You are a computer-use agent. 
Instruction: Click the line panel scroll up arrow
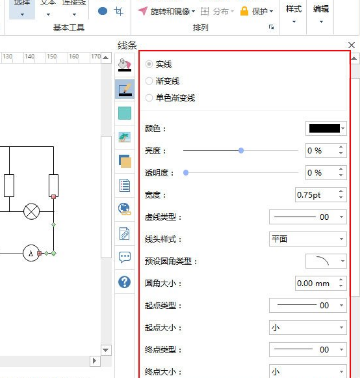tap(355, 59)
